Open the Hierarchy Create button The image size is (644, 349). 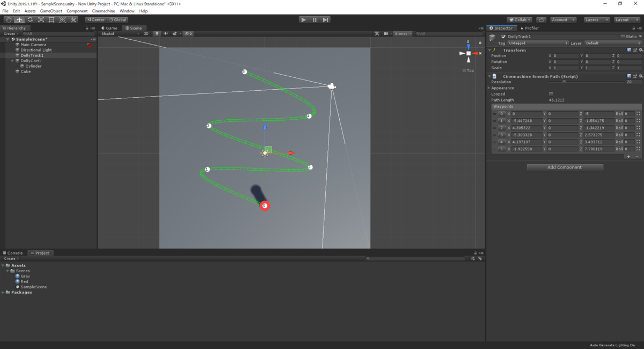tap(11, 33)
